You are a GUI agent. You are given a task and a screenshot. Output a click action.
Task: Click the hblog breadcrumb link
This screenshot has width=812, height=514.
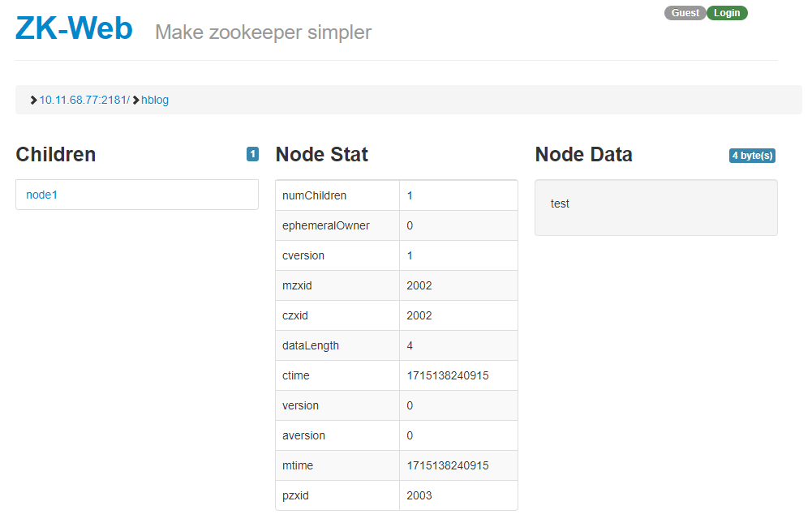[x=155, y=100]
